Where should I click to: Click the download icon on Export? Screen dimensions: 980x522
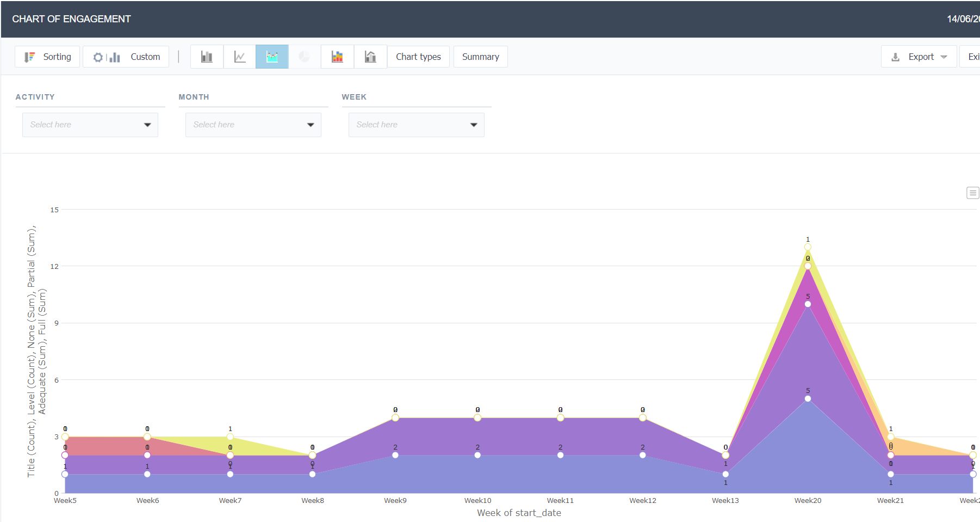point(895,57)
